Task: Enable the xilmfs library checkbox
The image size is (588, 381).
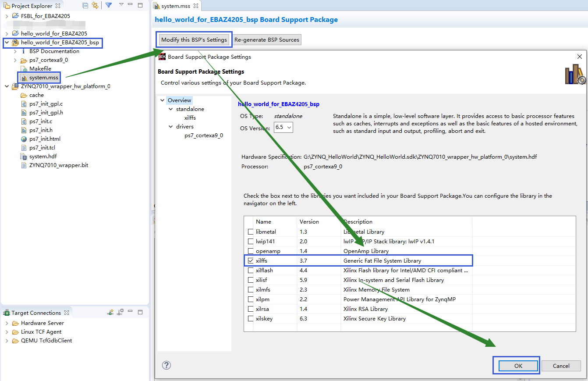Action: (251, 289)
